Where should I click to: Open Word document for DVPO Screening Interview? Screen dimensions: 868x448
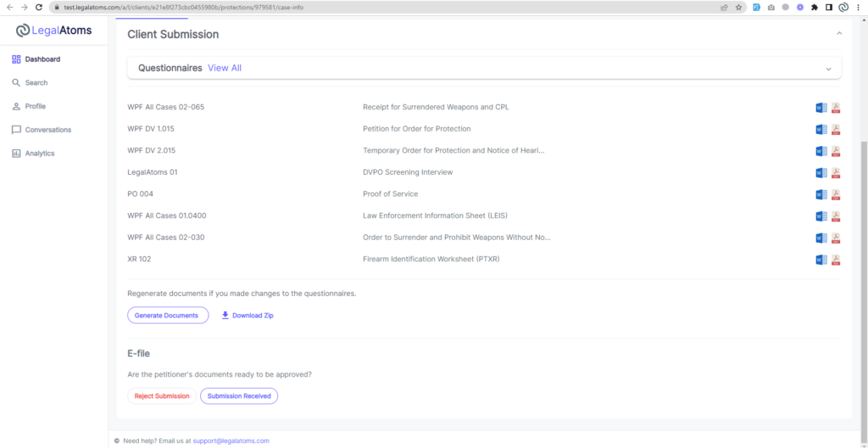click(821, 173)
